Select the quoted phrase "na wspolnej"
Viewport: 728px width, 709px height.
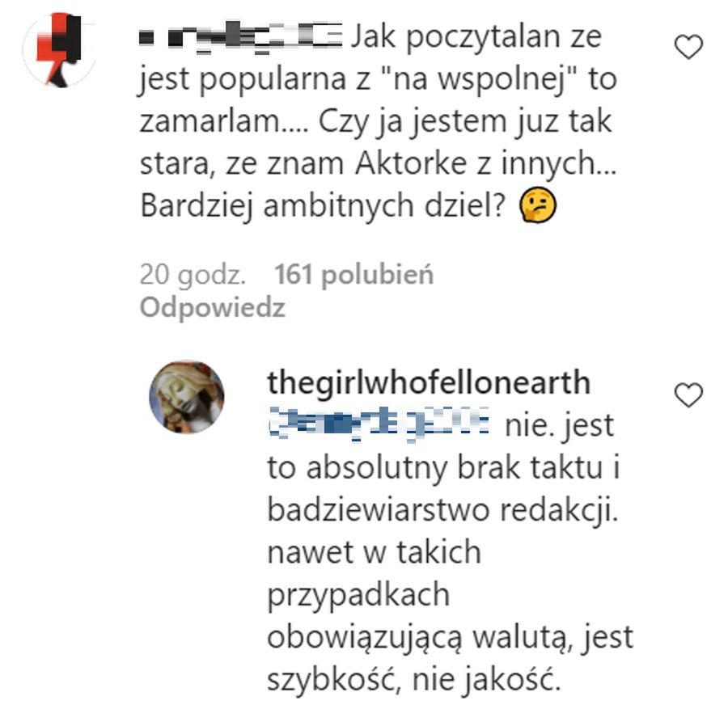coord(480,78)
